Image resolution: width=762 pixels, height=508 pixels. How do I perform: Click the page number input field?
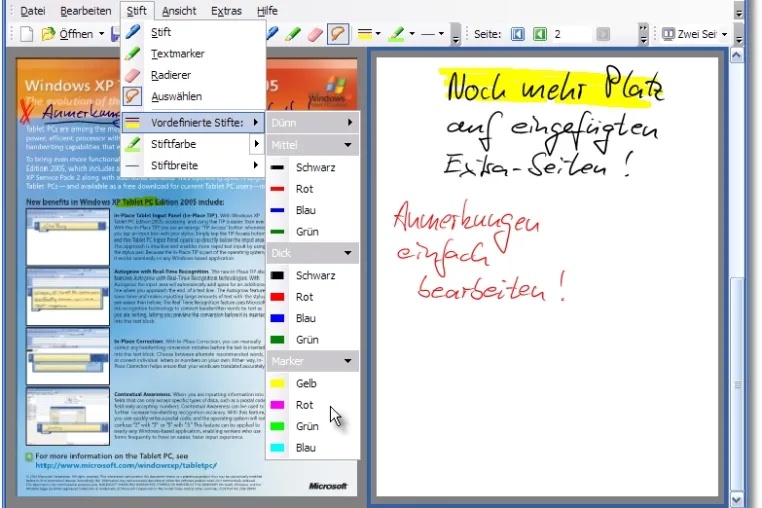571,34
